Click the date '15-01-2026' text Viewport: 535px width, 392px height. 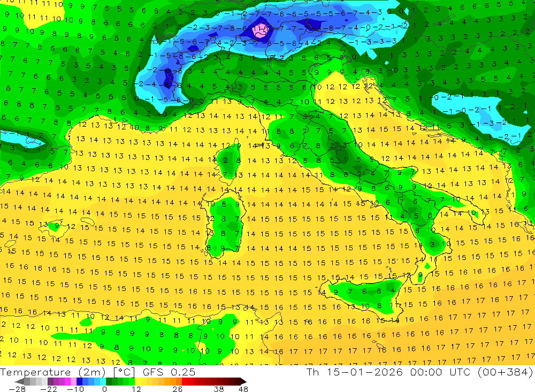[x=364, y=372]
